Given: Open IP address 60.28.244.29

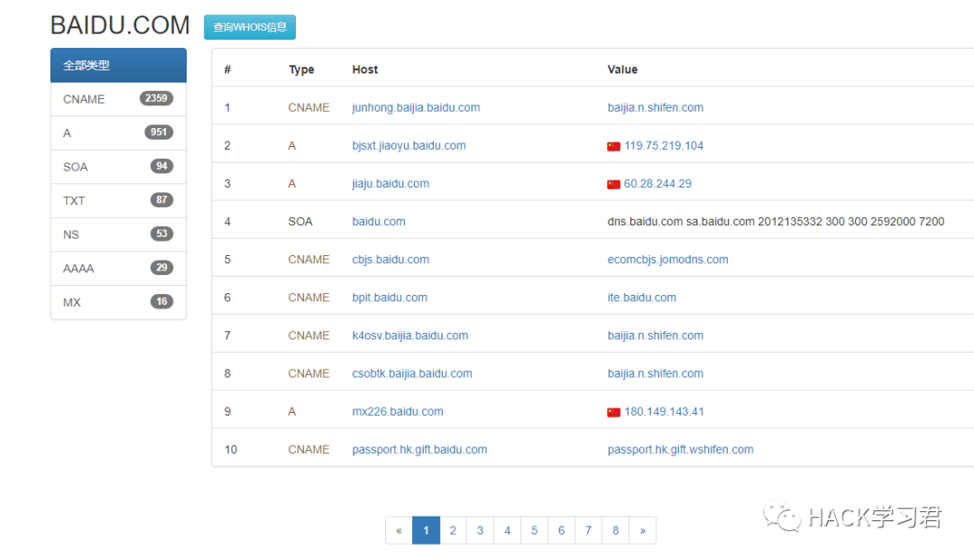Looking at the screenshot, I should (657, 184).
